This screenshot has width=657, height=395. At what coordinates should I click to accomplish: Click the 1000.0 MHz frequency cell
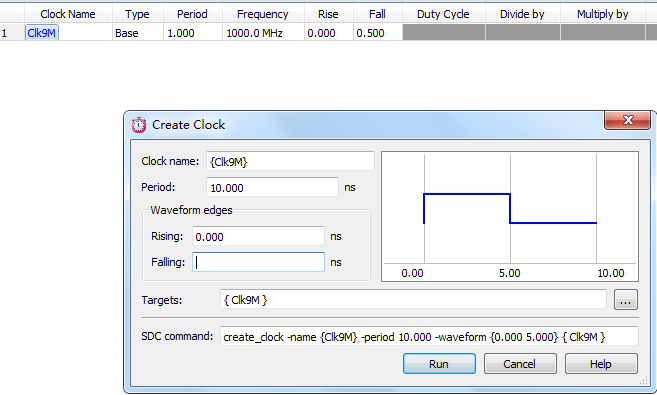(263, 33)
